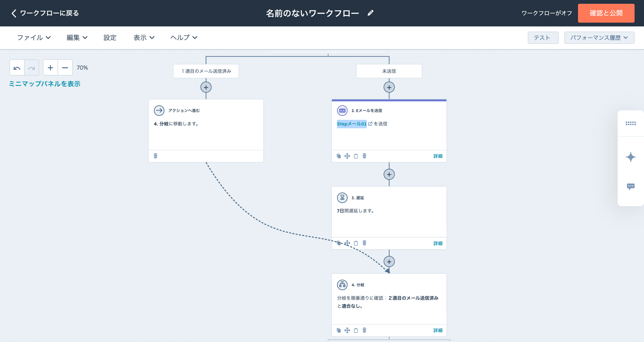Open external link icon next to Stepメール01
The height and width of the screenshot is (342, 644).
(370, 124)
